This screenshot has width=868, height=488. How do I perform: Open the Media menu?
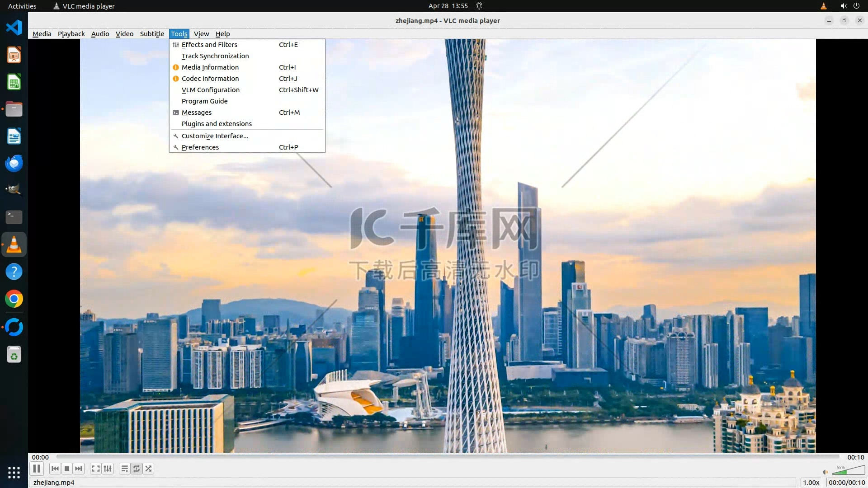pyautogui.click(x=42, y=34)
